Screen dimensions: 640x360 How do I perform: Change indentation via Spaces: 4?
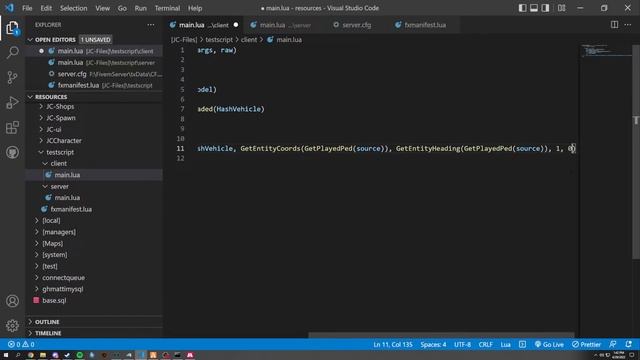tap(433, 344)
